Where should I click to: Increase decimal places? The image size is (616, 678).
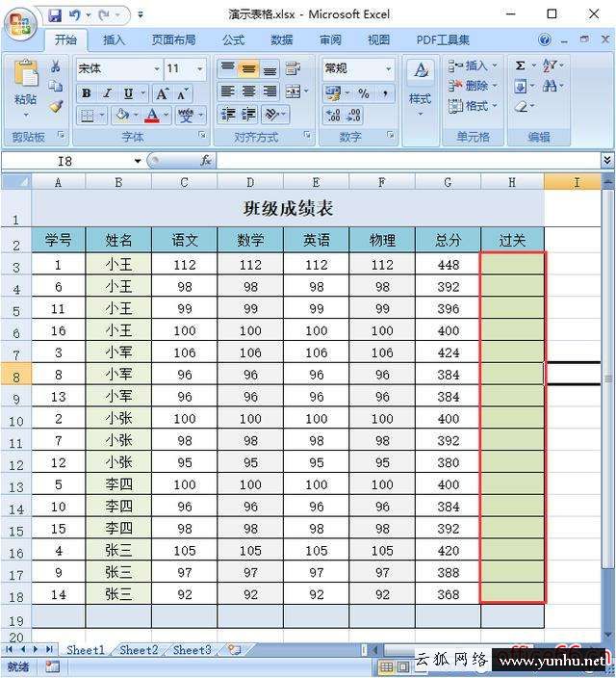333,115
